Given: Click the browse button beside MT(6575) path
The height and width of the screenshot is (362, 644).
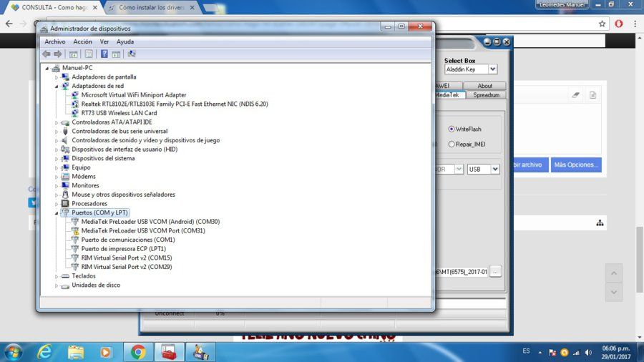Looking at the screenshot, I should [495, 272].
